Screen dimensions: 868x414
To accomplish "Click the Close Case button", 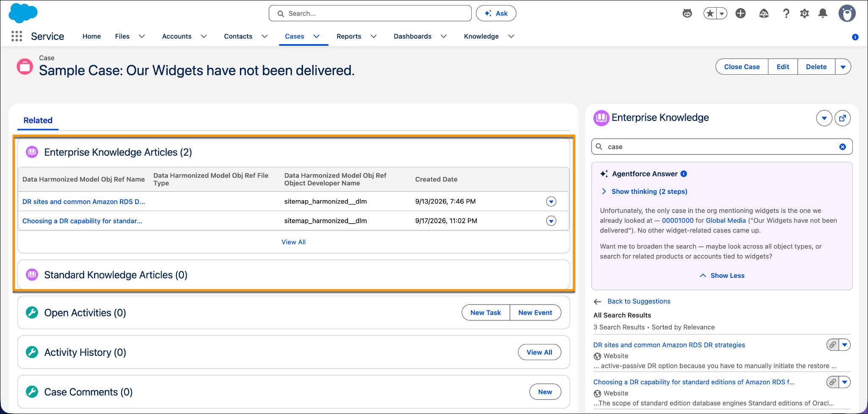I will point(742,67).
